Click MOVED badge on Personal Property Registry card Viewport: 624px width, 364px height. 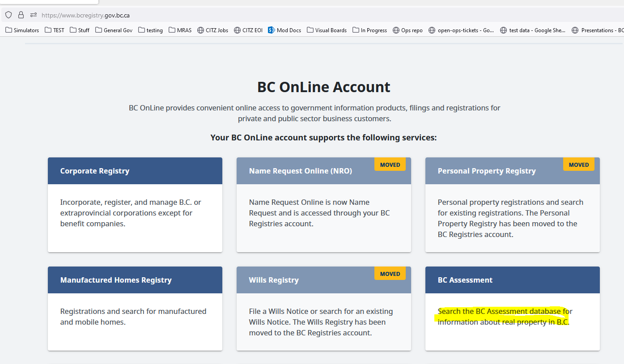tap(579, 165)
